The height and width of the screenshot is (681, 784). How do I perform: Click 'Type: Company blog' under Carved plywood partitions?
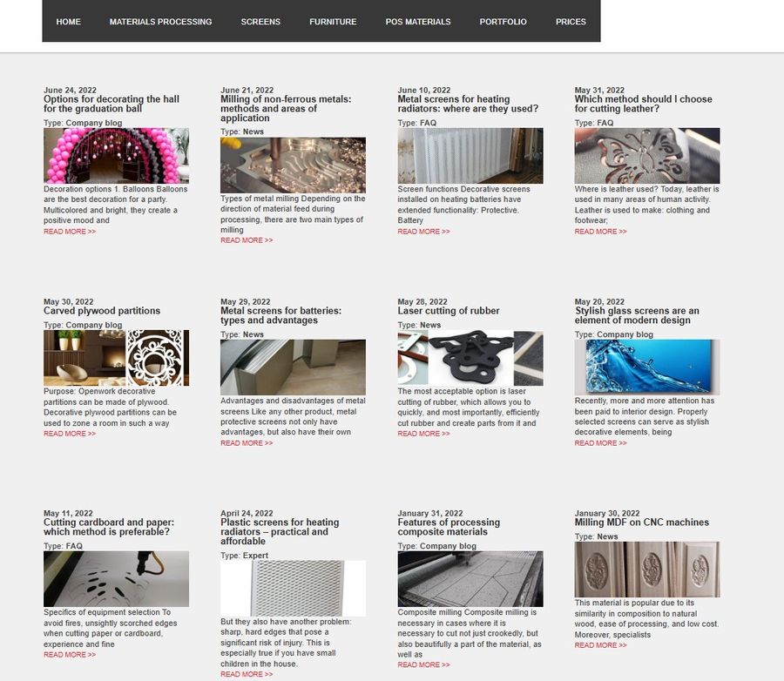pos(83,325)
